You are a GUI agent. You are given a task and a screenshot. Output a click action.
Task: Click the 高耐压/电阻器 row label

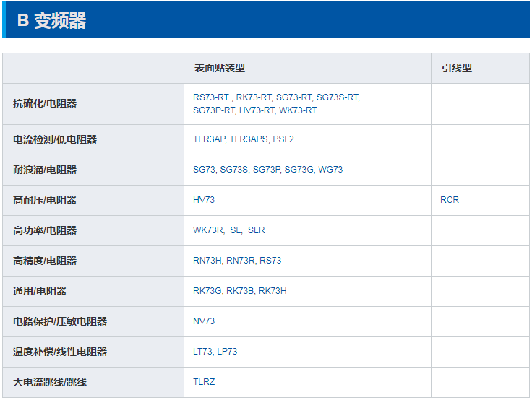click(45, 200)
